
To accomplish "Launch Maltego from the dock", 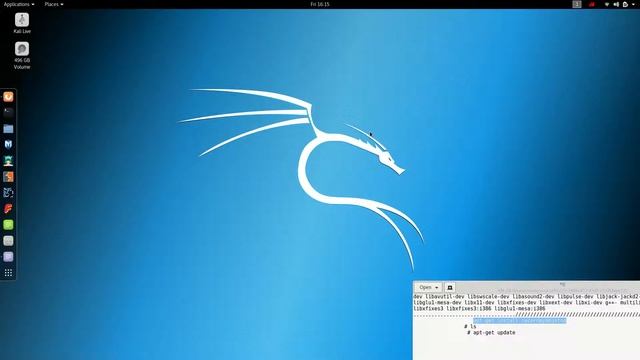I will [8, 193].
